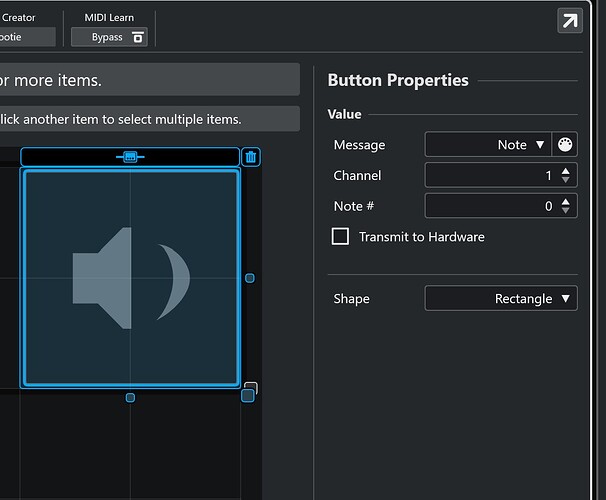Click the expand window arrow icon
The width and height of the screenshot is (606, 500).
[570, 21]
